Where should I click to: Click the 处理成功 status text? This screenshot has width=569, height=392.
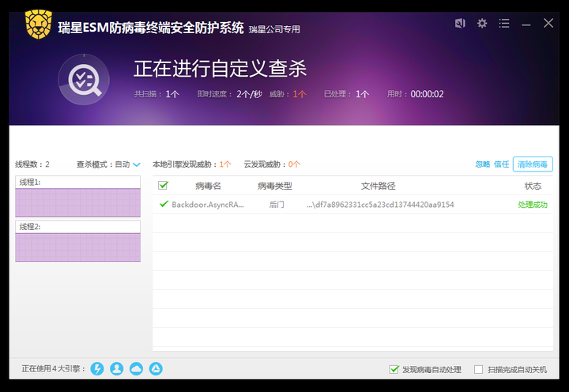[x=533, y=205]
